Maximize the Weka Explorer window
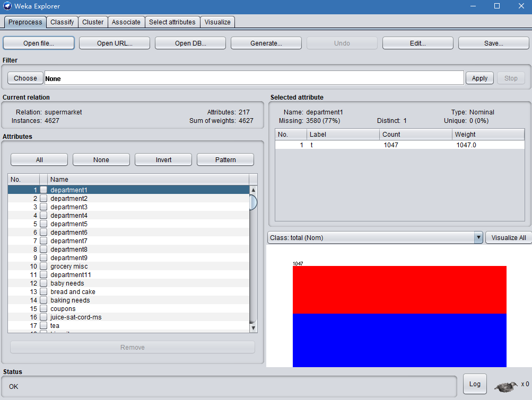 pyautogui.click(x=497, y=6)
